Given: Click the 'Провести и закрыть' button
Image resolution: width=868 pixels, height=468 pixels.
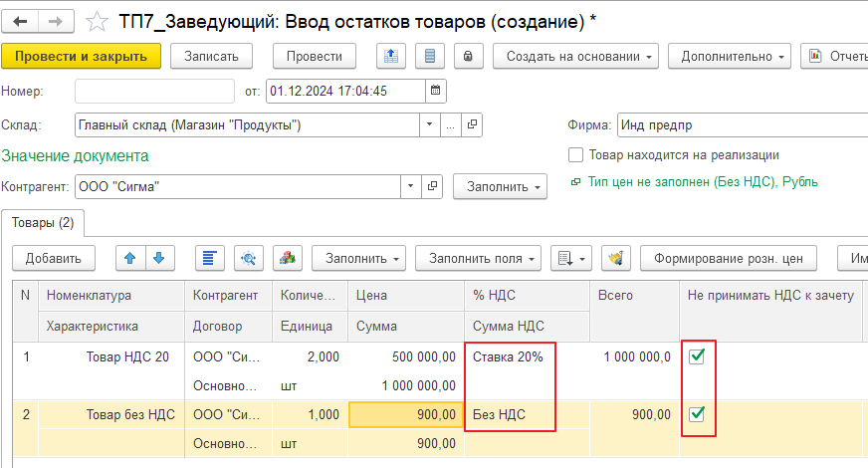Looking at the screenshot, I should tap(82, 57).
